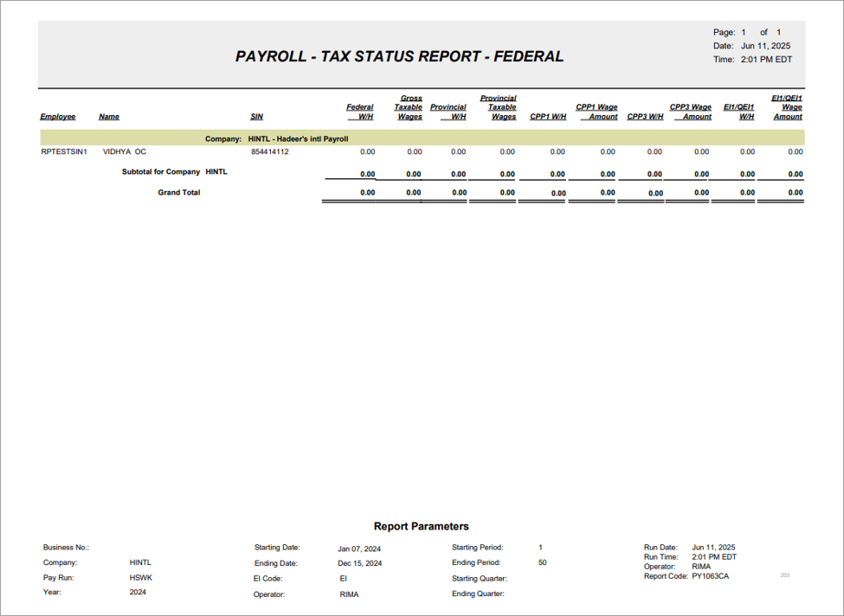Viewport: 844px width, 616px height.
Task: Click Ending Period value 50
Action: [x=542, y=562]
